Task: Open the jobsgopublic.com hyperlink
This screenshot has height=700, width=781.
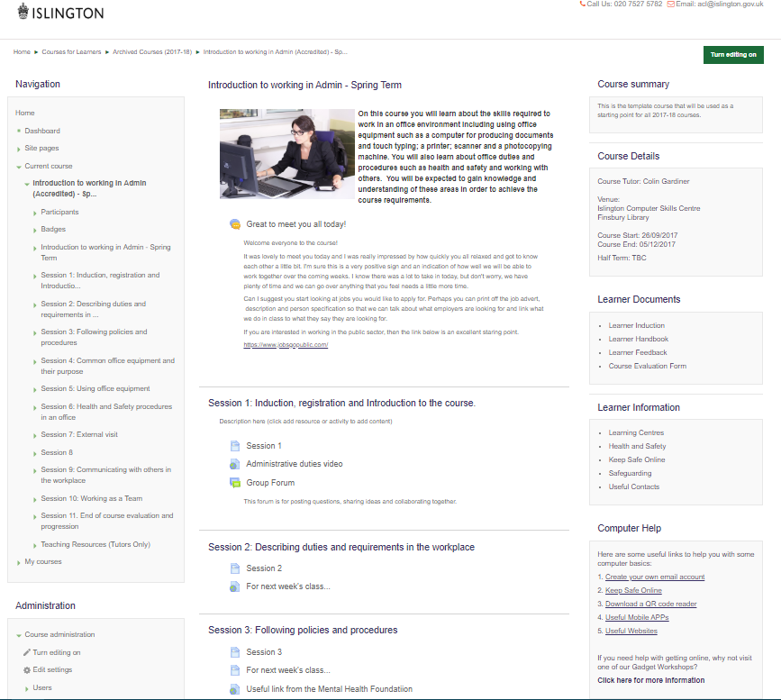Action: [x=286, y=345]
